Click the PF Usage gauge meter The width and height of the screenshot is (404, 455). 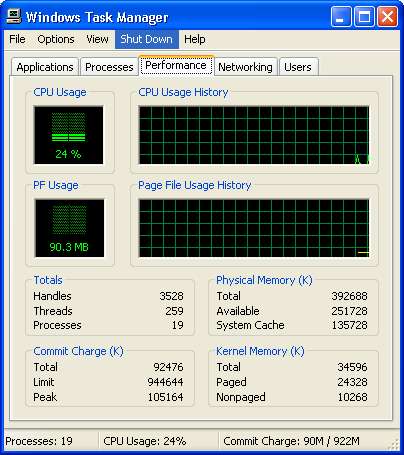pyautogui.click(x=69, y=228)
